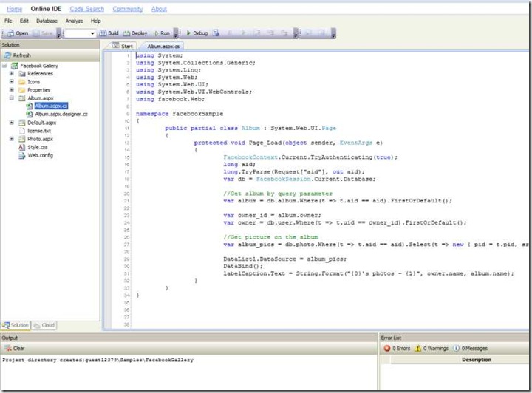Screen dimensions: 532x393
Task: Open the Community link
Action: click(128, 9)
